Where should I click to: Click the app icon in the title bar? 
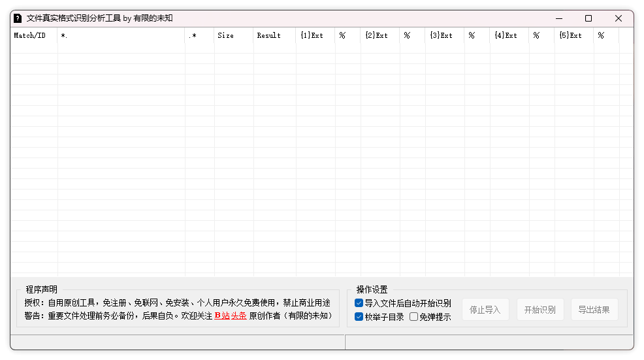point(18,18)
